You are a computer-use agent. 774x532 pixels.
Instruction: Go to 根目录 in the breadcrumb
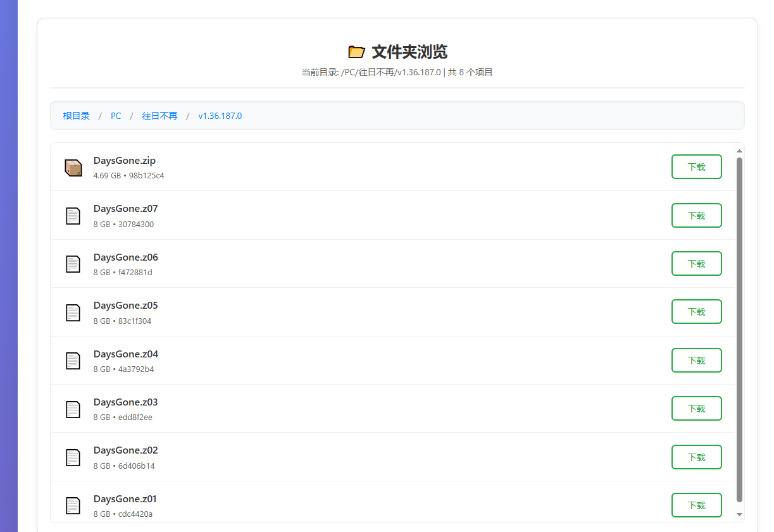click(77, 116)
